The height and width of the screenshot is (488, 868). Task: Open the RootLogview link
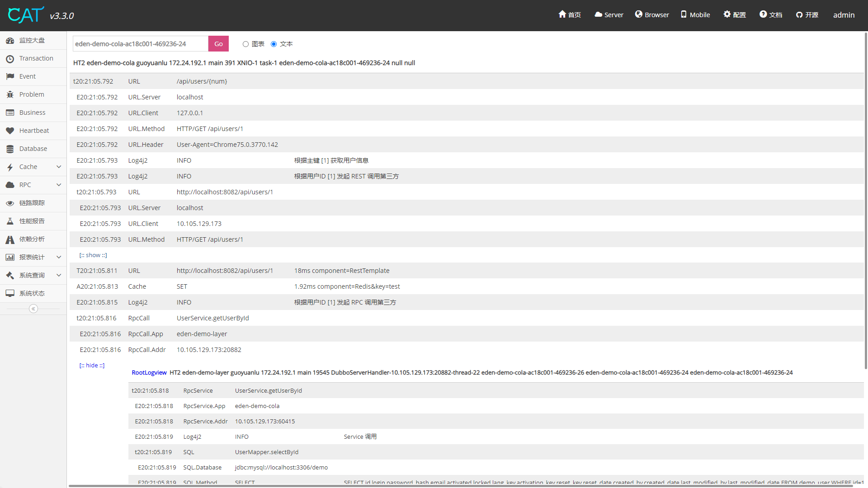(x=149, y=372)
